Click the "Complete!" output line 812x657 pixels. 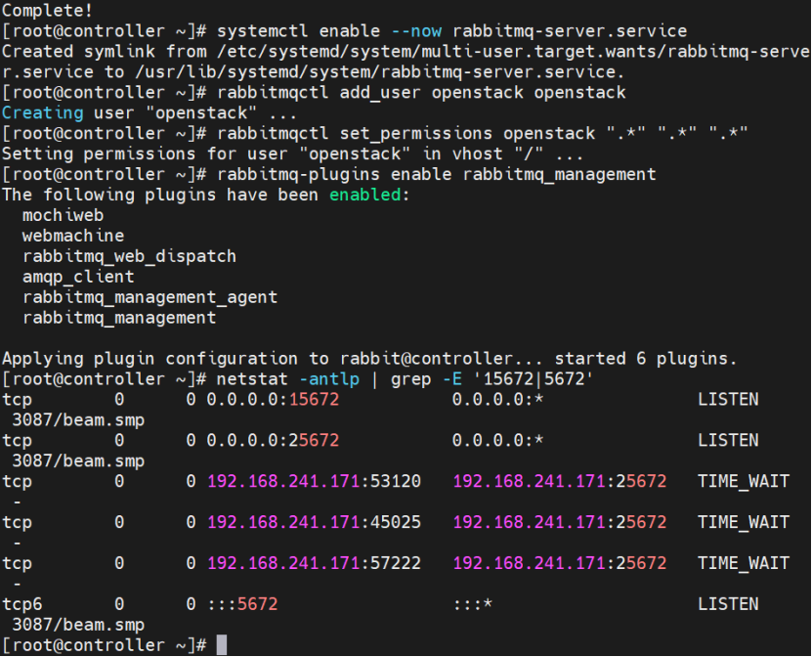point(47,11)
